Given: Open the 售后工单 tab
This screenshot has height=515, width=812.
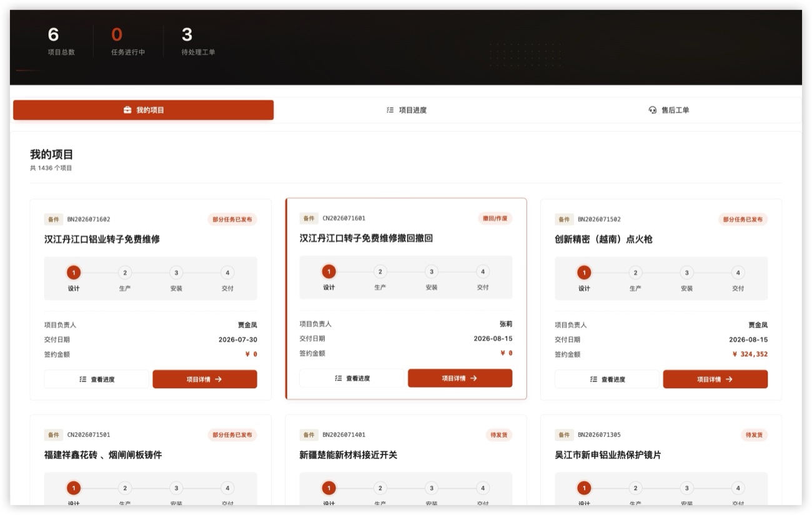Looking at the screenshot, I should click(668, 110).
